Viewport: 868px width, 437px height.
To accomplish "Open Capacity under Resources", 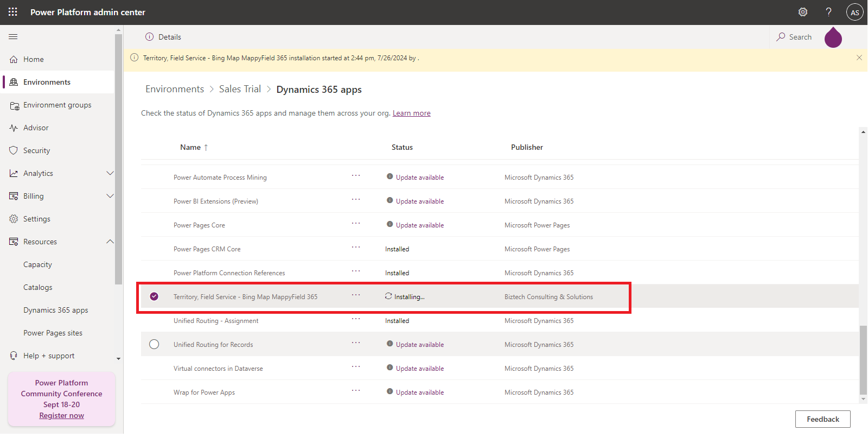I will tap(37, 265).
